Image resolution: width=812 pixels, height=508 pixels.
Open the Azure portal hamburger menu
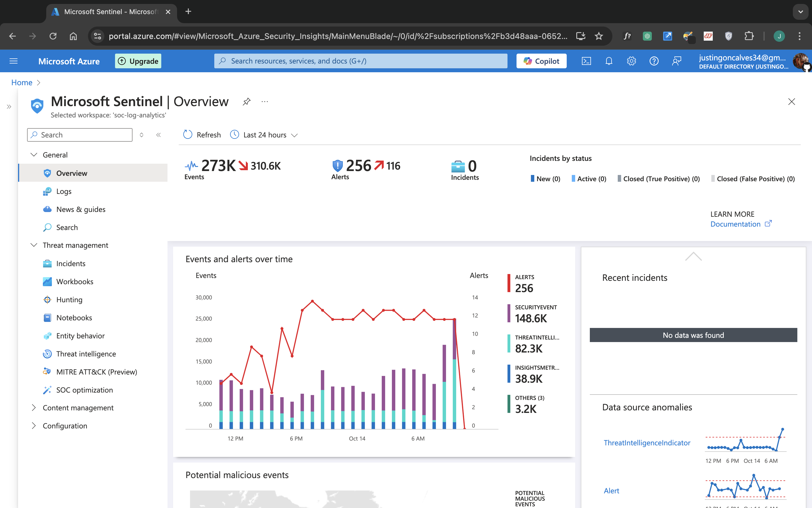point(14,61)
